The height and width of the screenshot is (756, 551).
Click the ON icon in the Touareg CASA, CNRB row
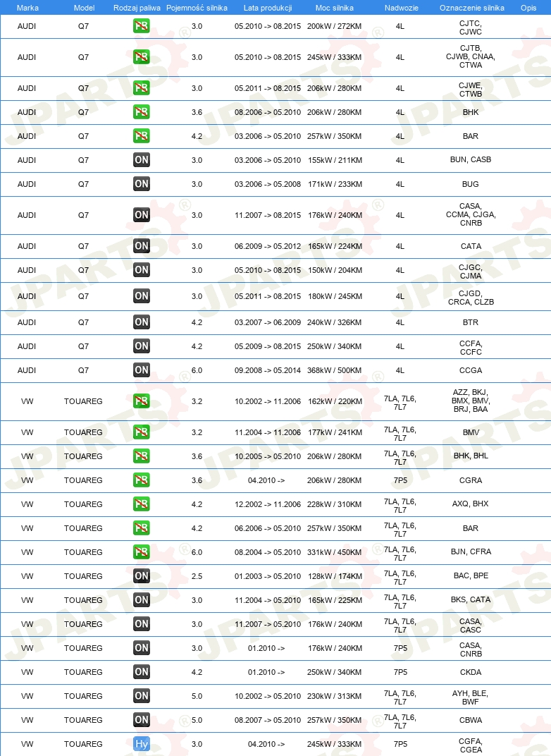click(141, 648)
